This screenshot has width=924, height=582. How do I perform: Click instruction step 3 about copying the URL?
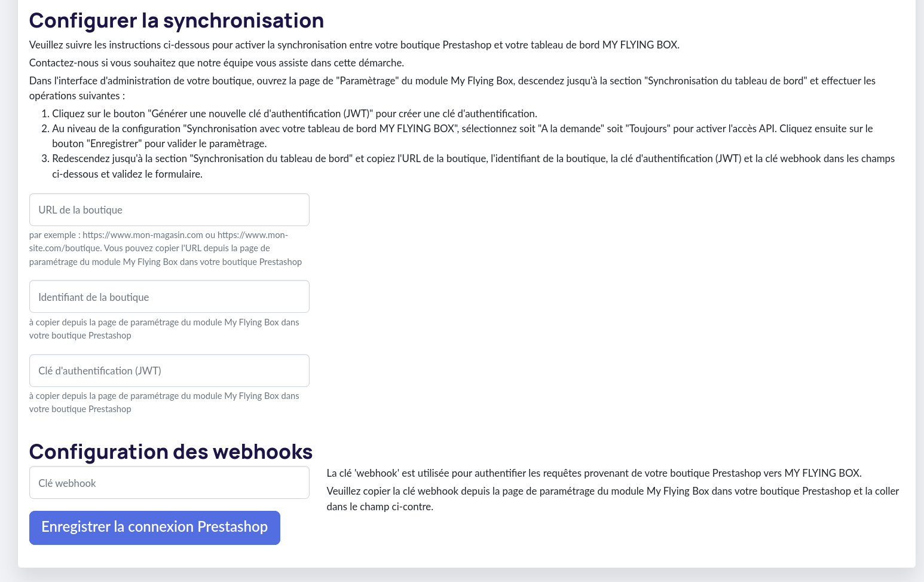(473, 166)
